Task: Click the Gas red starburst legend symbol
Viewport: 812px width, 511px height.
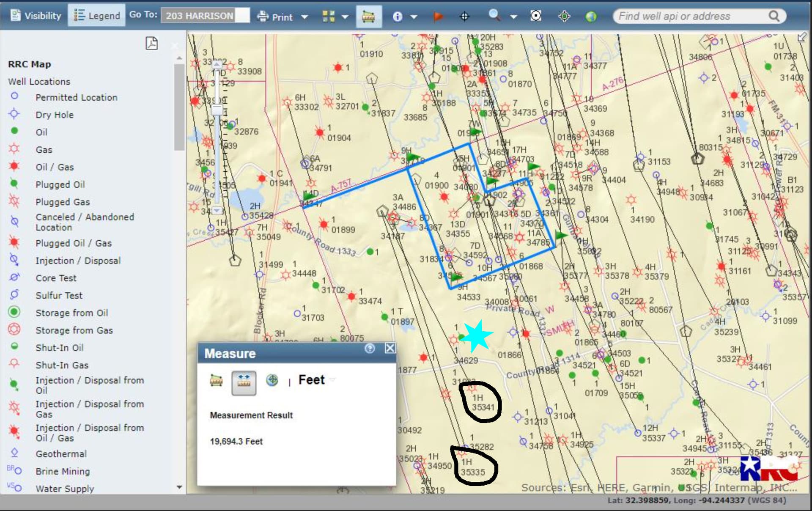Action: coord(14,148)
